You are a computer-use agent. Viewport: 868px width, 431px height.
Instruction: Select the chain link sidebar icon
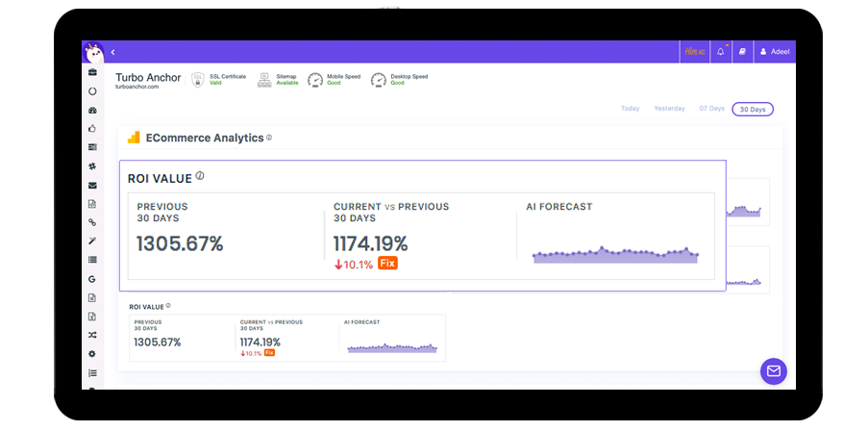click(92, 222)
